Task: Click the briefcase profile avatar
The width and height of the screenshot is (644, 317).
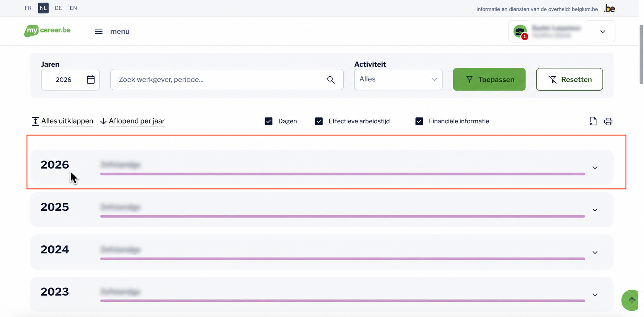Action: click(520, 31)
